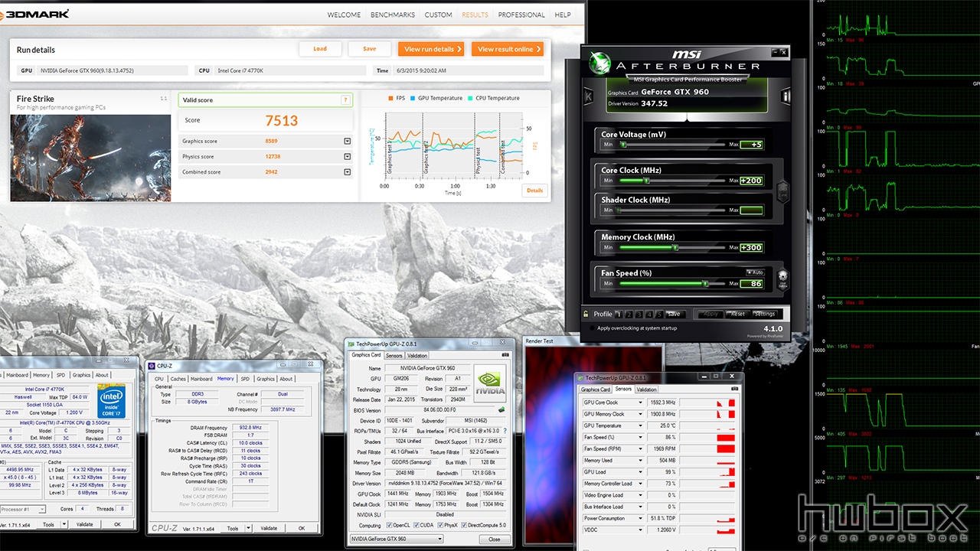Click the Fan Speed slider handle
980x551 pixels.
coord(704,283)
